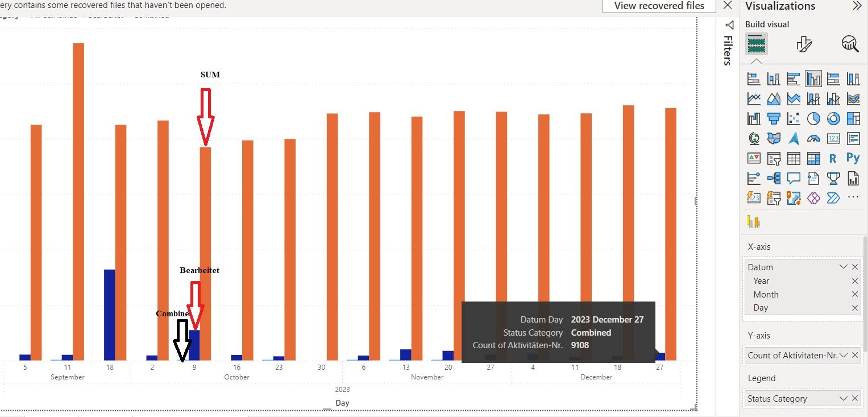
Task: Switch to the Analytics magnifier tab
Action: tap(850, 44)
